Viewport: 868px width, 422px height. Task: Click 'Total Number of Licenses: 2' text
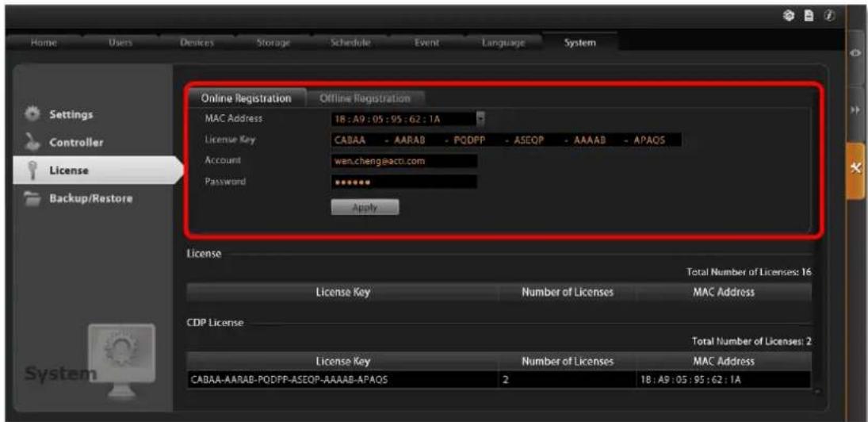[751, 342]
